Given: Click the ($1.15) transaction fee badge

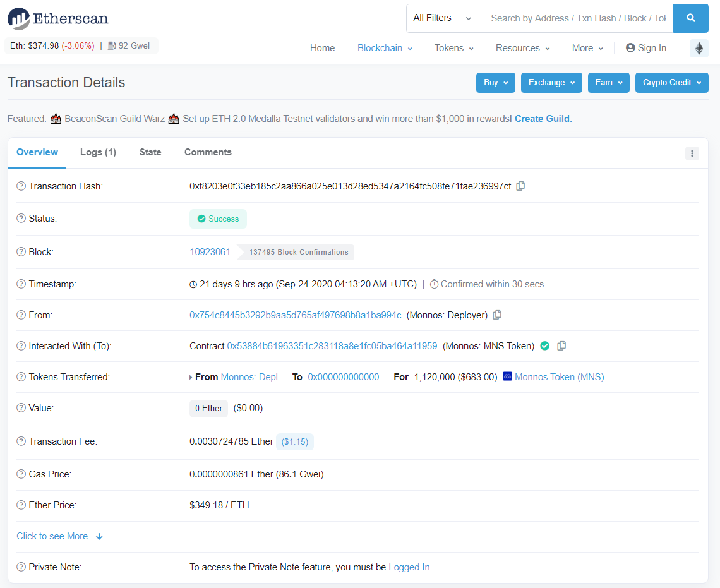Looking at the screenshot, I should [295, 441].
